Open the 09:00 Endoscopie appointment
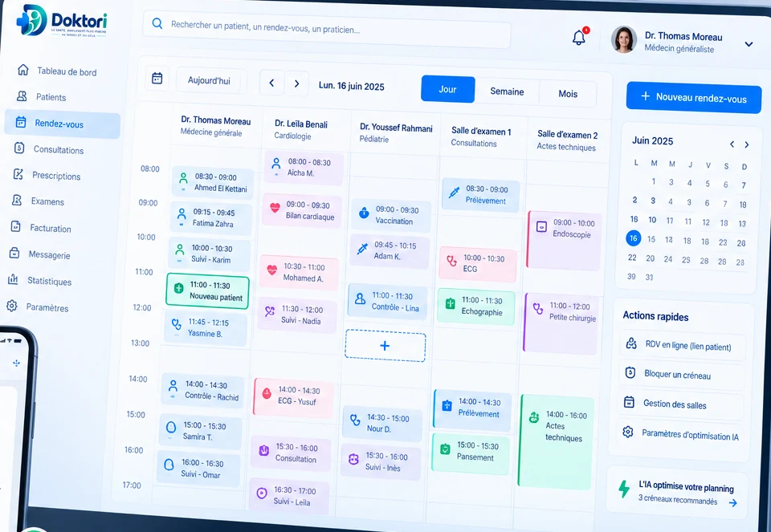The width and height of the screenshot is (771, 532). [x=564, y=241]
